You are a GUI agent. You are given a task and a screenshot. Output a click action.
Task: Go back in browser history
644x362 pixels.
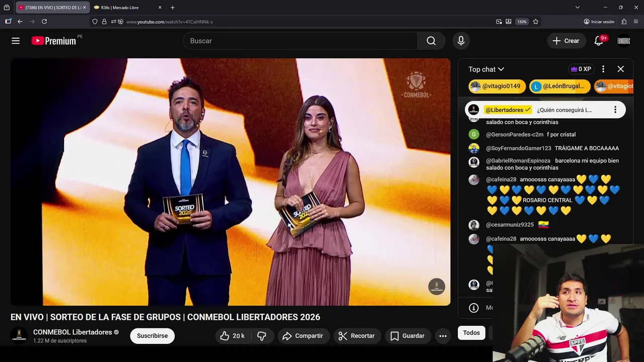[x=20, y=22]
